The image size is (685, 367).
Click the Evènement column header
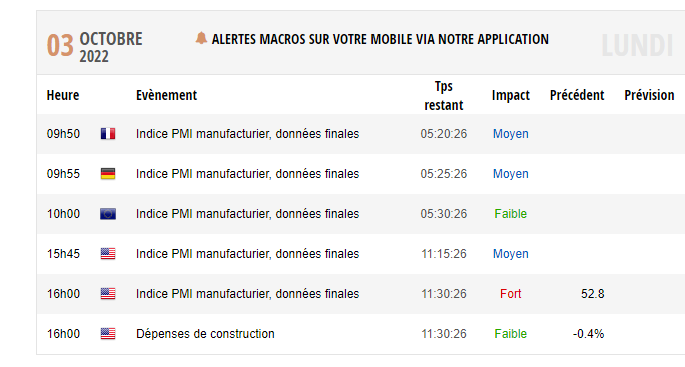click(166, 95)
